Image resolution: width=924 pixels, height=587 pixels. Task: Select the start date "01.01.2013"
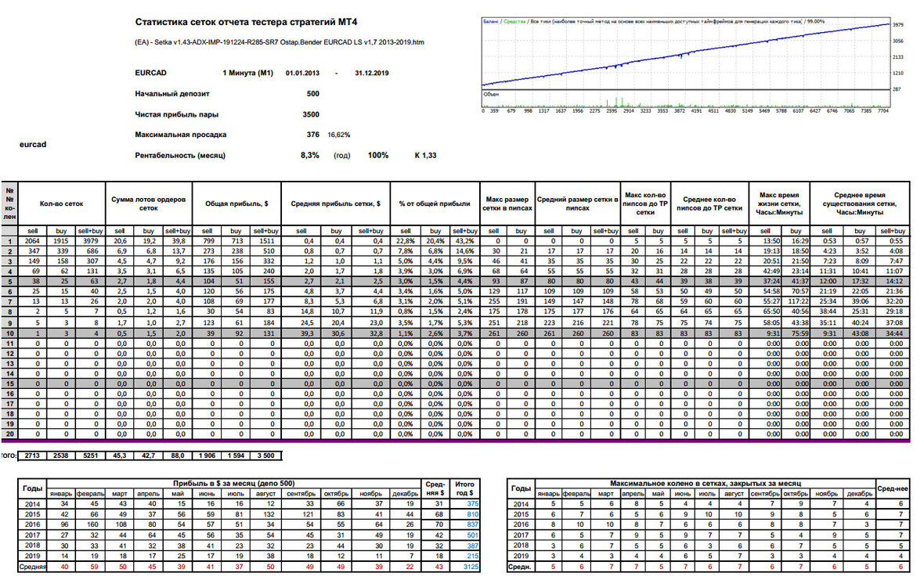[x=302, y=73]
